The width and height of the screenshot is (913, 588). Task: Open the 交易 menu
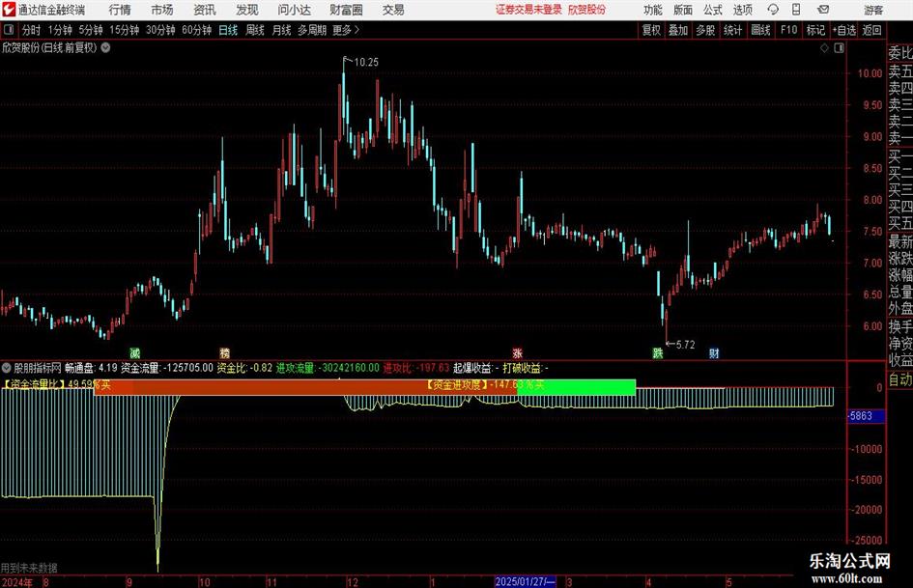tap(393, 10)
